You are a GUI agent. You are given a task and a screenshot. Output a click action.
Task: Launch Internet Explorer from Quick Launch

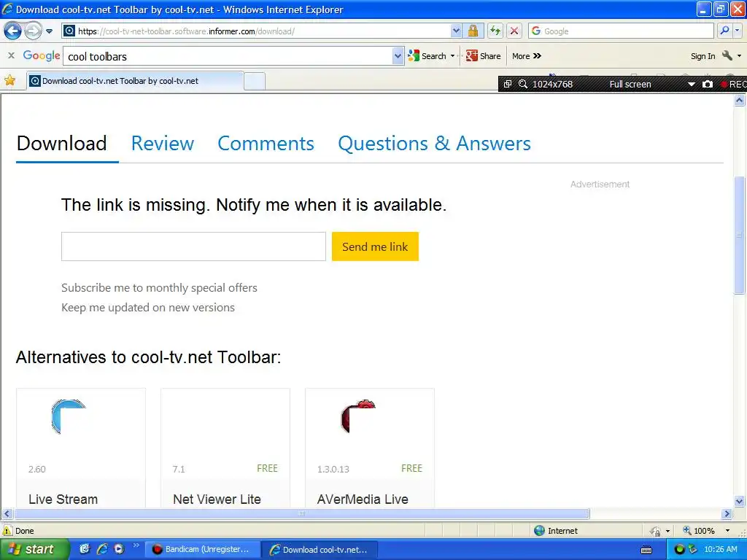(x=101, y=549)
